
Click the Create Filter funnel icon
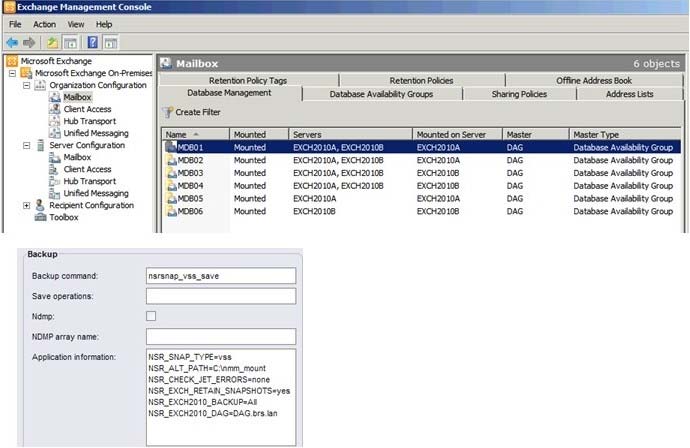tap(167, 113)
